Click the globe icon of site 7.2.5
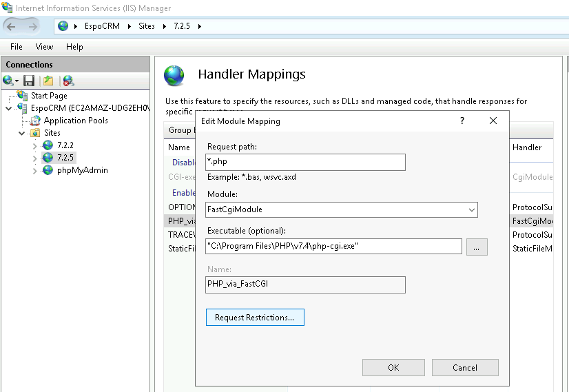Viewport: 569px width, 392px height. click(x=48, y=158)
